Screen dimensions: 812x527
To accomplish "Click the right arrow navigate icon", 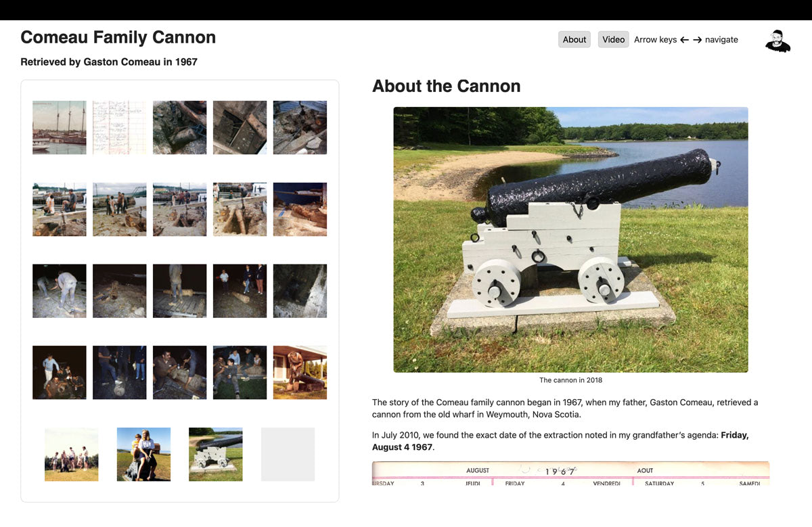I will click(x=698, y=39).
